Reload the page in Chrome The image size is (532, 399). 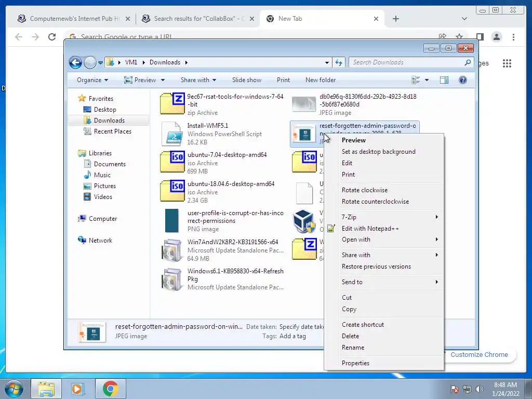[x=52, y=37]
